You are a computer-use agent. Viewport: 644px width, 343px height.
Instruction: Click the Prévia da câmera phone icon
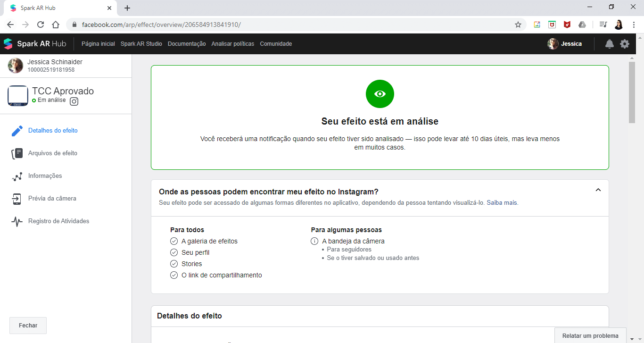(x=17, y=199)
